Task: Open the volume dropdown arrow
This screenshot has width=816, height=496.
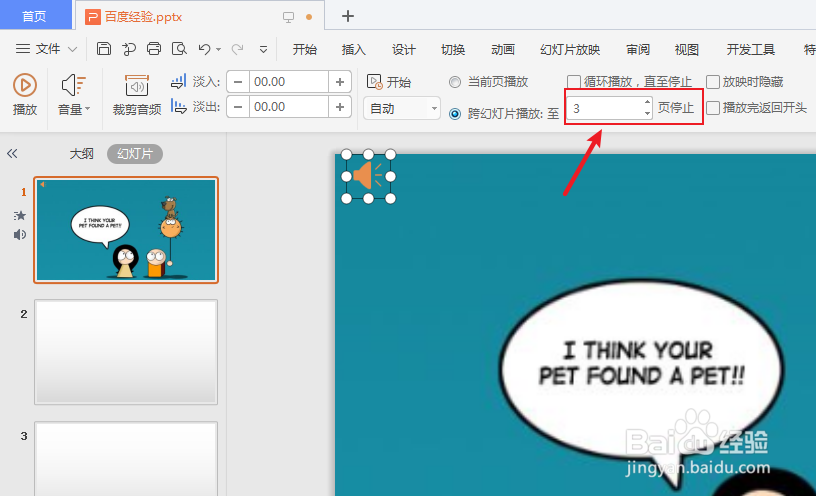Action: 87,108
